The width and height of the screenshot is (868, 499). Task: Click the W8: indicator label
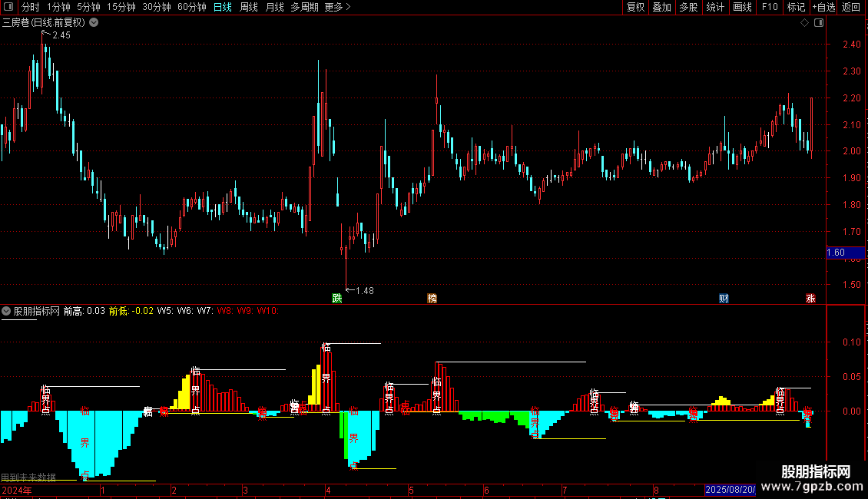(x=224, y=311)
